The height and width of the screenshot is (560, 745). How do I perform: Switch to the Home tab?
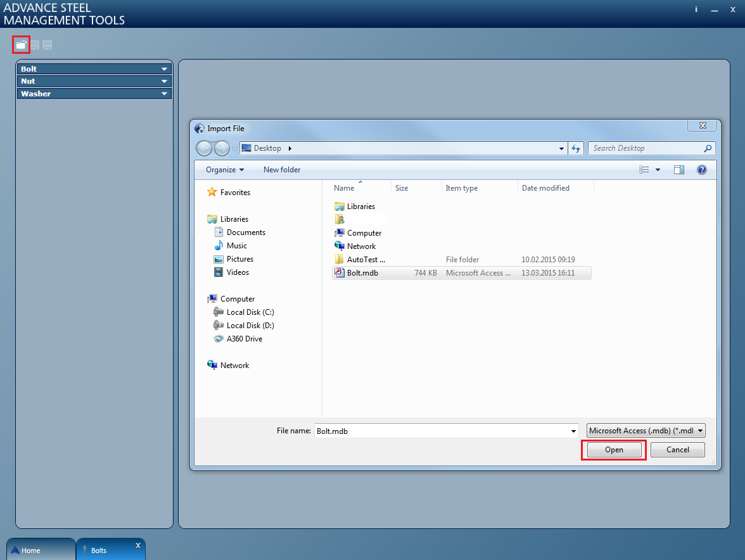(41, 550)
